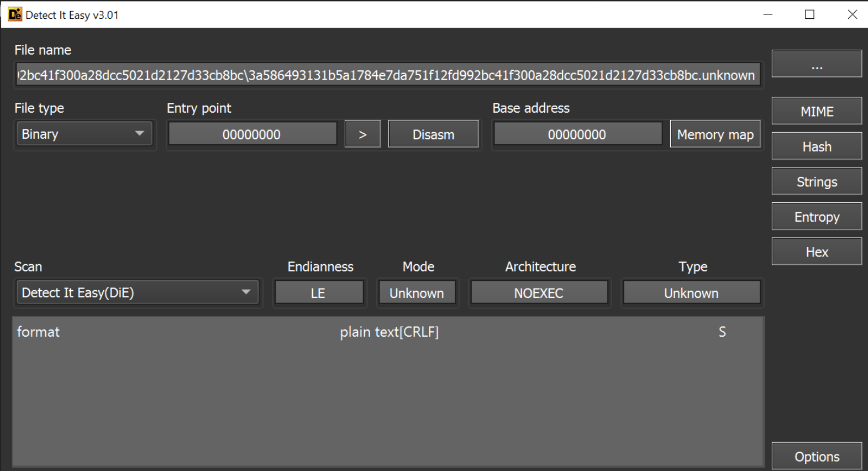Screen dimensions: 868x471
Task: Click the Entry point 00000000 field
Action: pyautogui.click(x=252, y=134)
